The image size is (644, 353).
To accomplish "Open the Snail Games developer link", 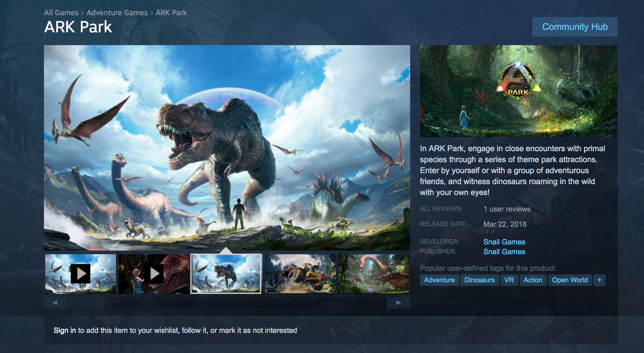I will coord(504,242).
